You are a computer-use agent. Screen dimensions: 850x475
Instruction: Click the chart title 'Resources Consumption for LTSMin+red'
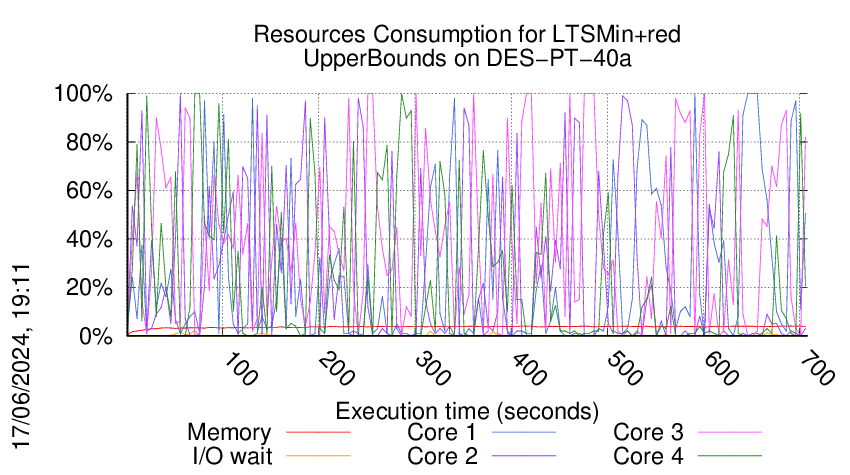click(x=467, y=35)
